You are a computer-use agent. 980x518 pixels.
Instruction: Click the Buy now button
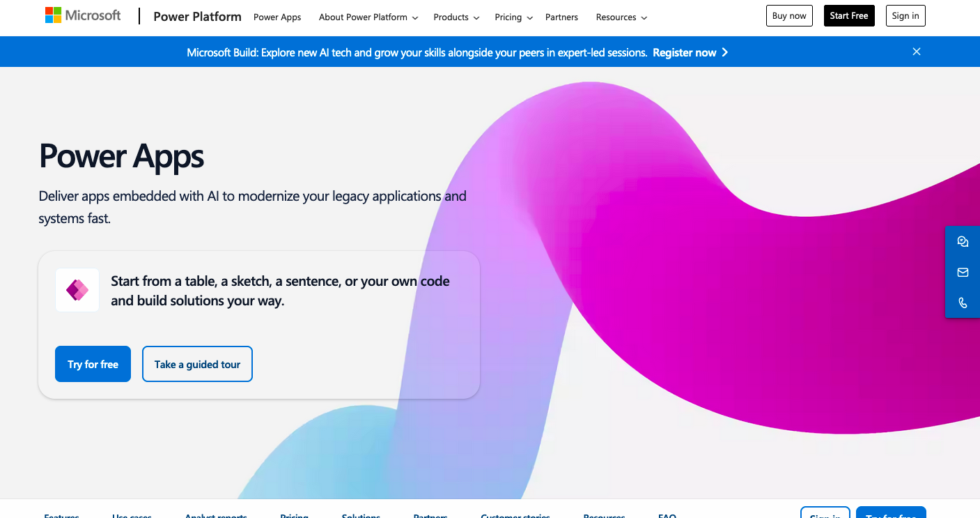(x=789, y=16)
